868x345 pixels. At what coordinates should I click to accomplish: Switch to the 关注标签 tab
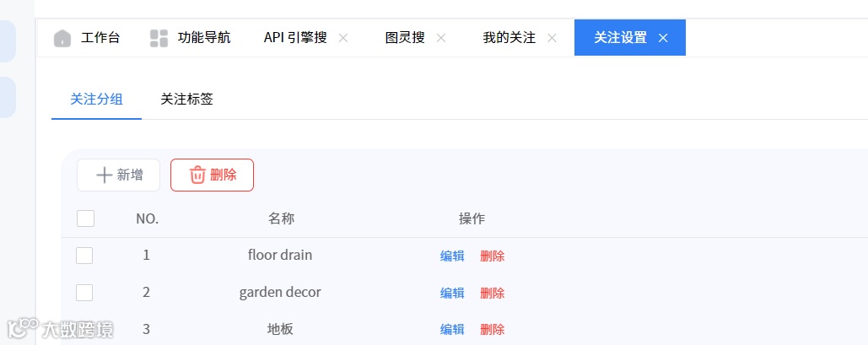(x=186, y=100)
